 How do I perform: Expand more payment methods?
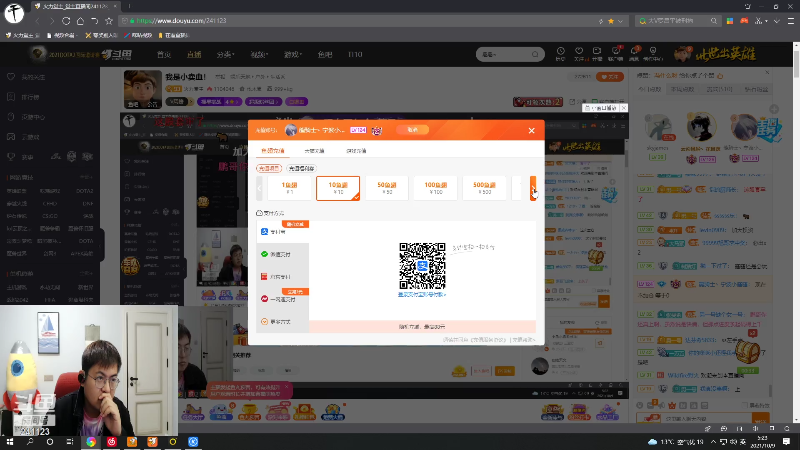pos(283,321)
